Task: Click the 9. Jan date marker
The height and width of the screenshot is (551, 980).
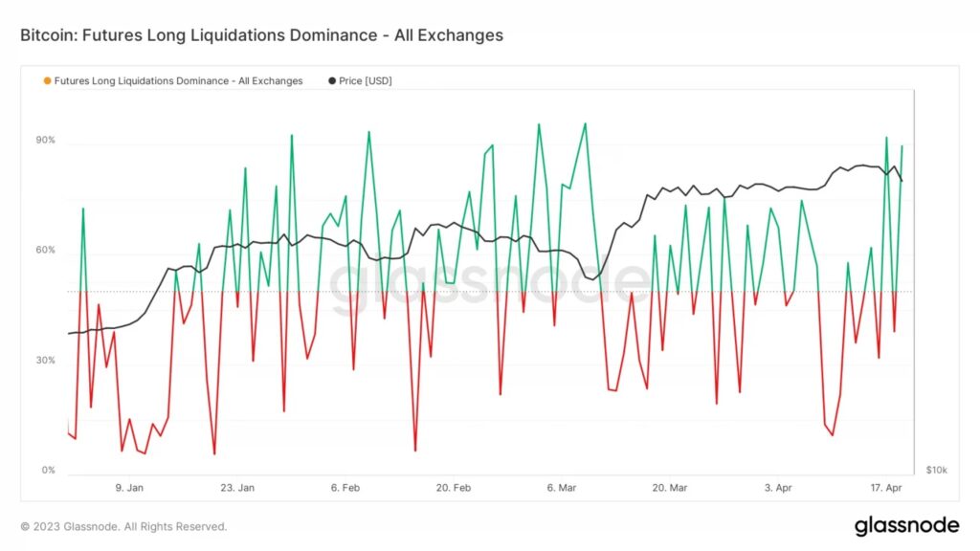Action: 129,488
